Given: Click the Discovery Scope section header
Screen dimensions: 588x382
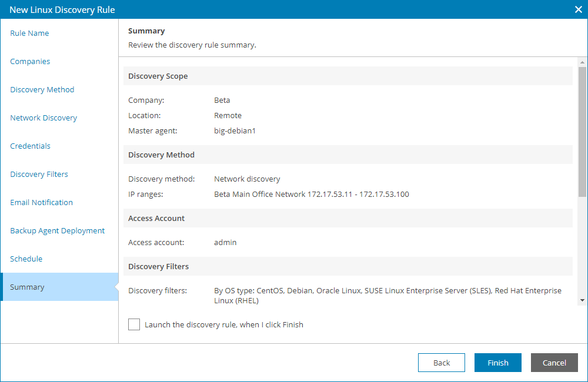Looking at the screenshot, I should [x=156, y=76].
